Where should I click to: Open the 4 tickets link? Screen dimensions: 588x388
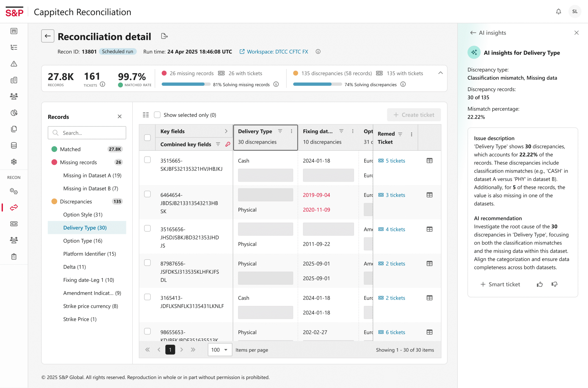click(392, 229)
